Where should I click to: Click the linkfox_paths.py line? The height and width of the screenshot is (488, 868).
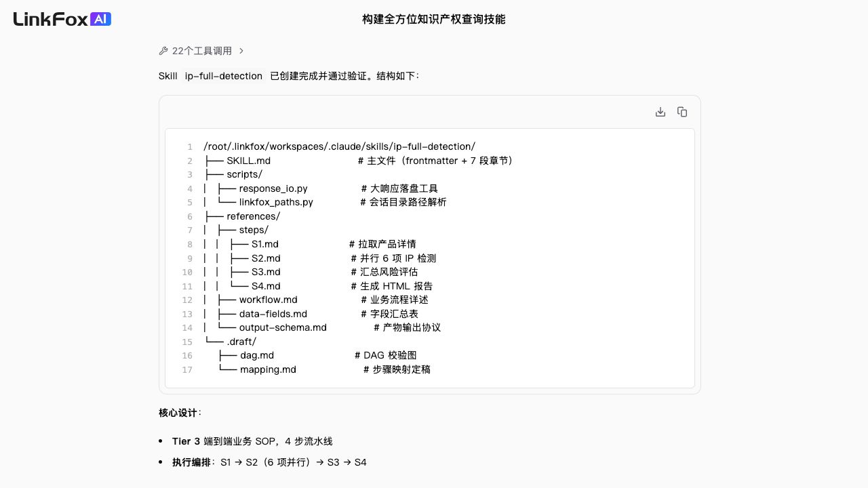coord(325,202)
